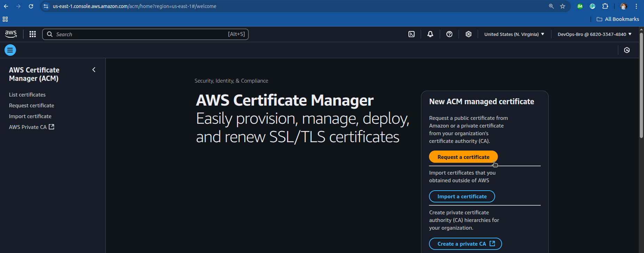The height and width of the screenshot is (253, 644).
Task: Open the notifications bell
Action: (430, 34)
